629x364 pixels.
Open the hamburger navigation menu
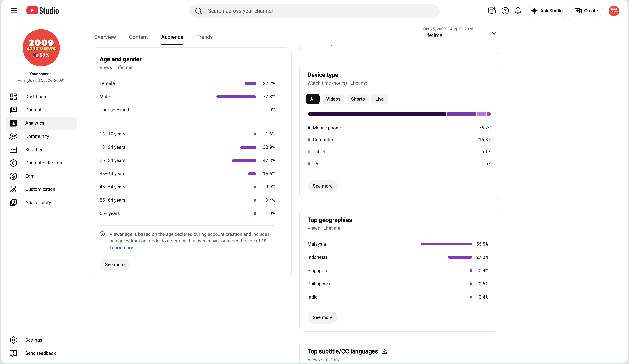click(14, 11)
